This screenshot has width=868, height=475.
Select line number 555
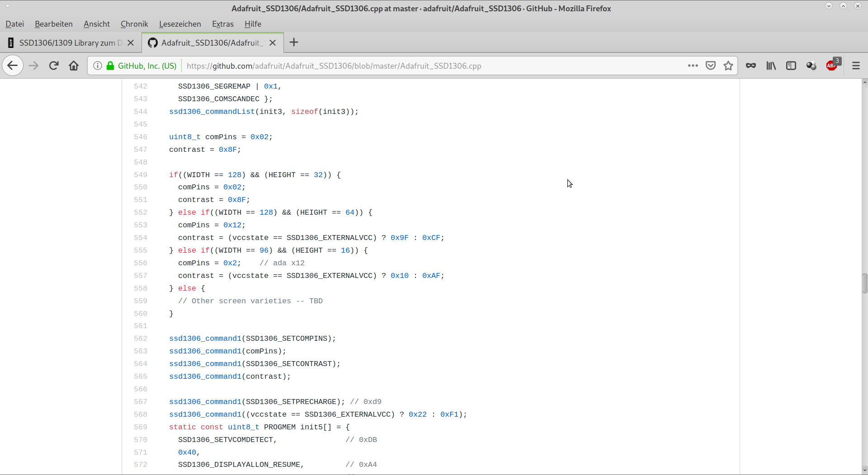(141, 250)
